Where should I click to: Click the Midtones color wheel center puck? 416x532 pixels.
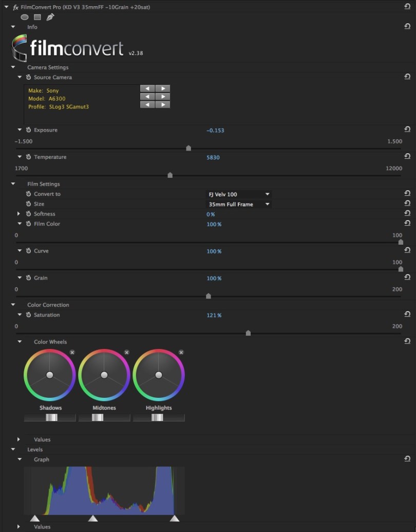click(104, 375)
